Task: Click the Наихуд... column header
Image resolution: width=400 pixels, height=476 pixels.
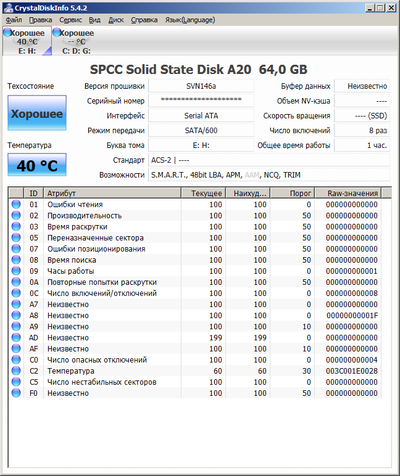Action: point(248,193)
